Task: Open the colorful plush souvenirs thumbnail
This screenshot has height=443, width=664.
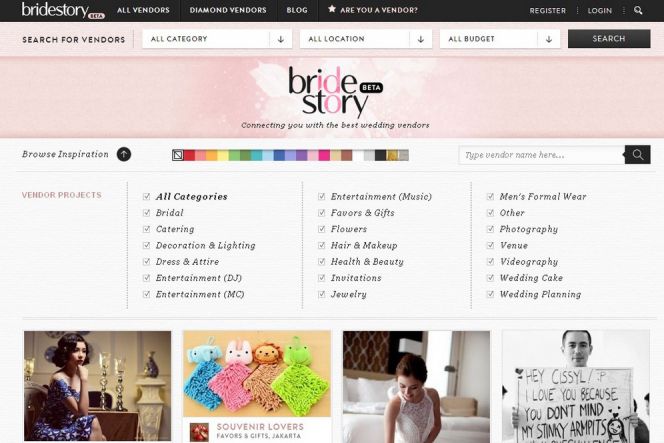Action: coord(257,374)
